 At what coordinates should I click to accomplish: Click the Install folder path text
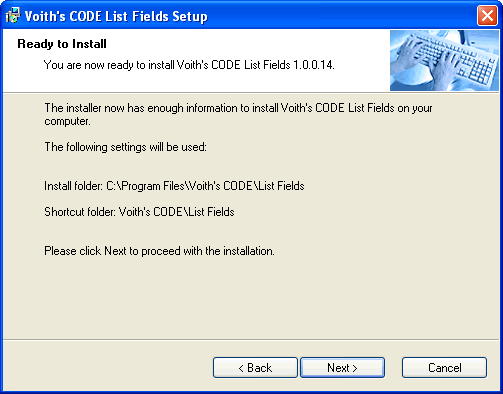(x=174, y=186)
